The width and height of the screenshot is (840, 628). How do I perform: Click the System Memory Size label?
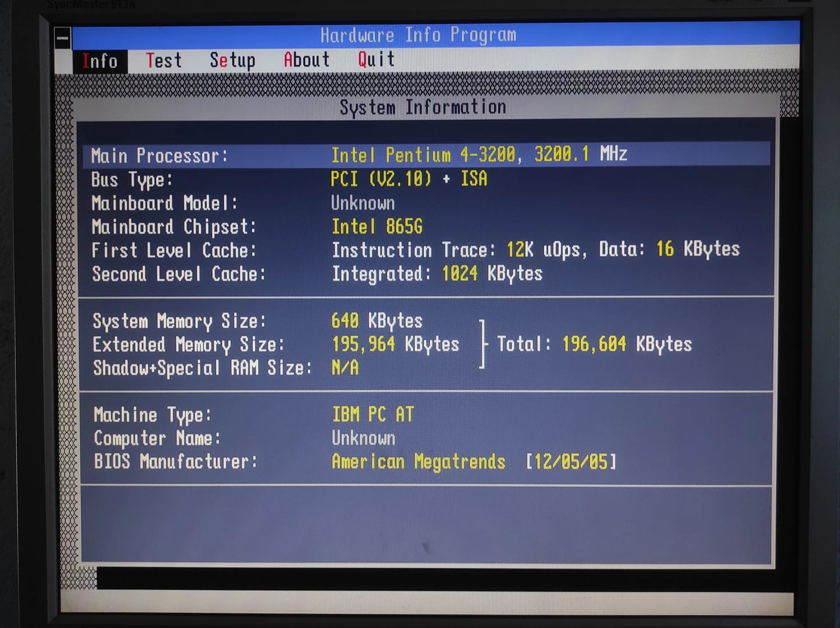pyautogui.click(x=180, y=321)
